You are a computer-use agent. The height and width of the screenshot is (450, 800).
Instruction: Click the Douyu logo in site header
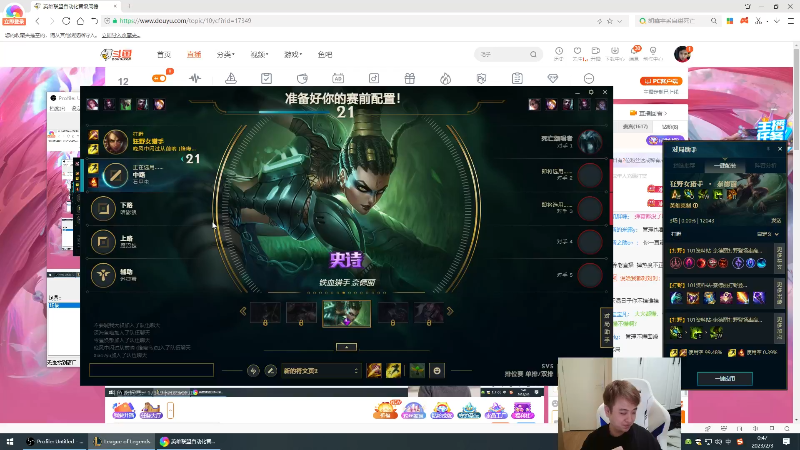coord(116,54)
